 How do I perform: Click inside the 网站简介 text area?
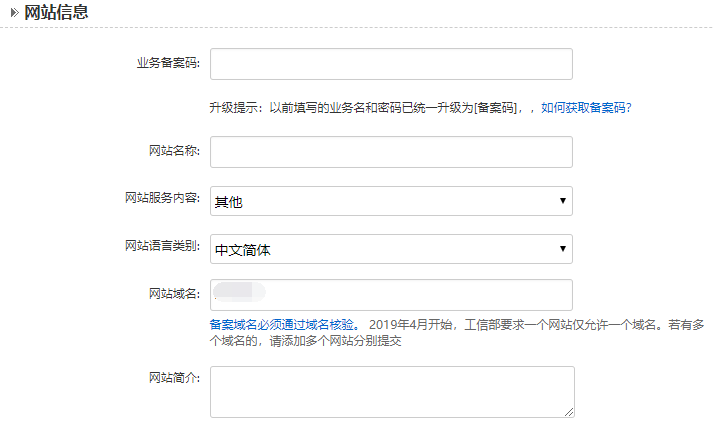(x=390, y=391)
